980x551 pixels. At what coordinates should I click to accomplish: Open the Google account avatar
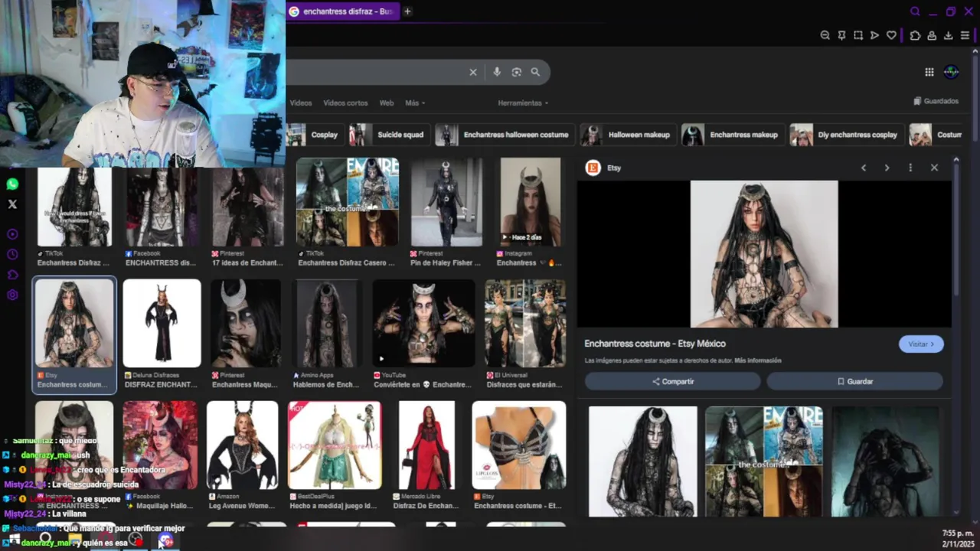tap(951, 72)
